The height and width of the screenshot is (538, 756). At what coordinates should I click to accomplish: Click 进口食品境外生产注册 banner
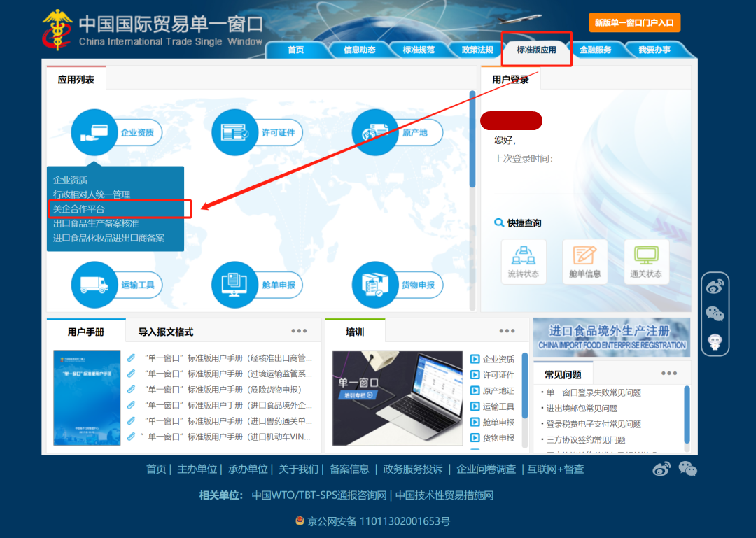(x=611, y=337)
